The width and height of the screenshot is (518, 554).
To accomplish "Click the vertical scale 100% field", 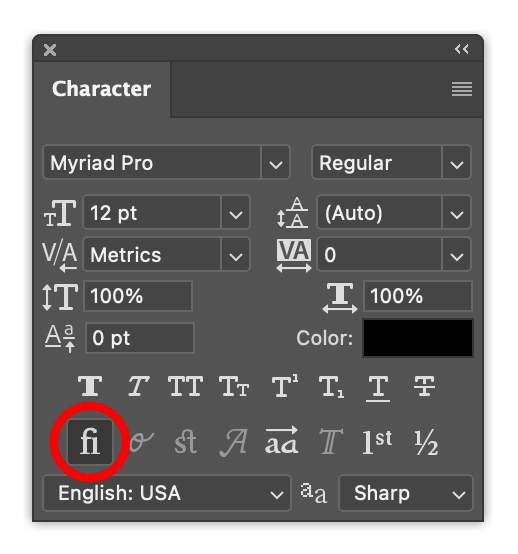I will tap(138, 296).
